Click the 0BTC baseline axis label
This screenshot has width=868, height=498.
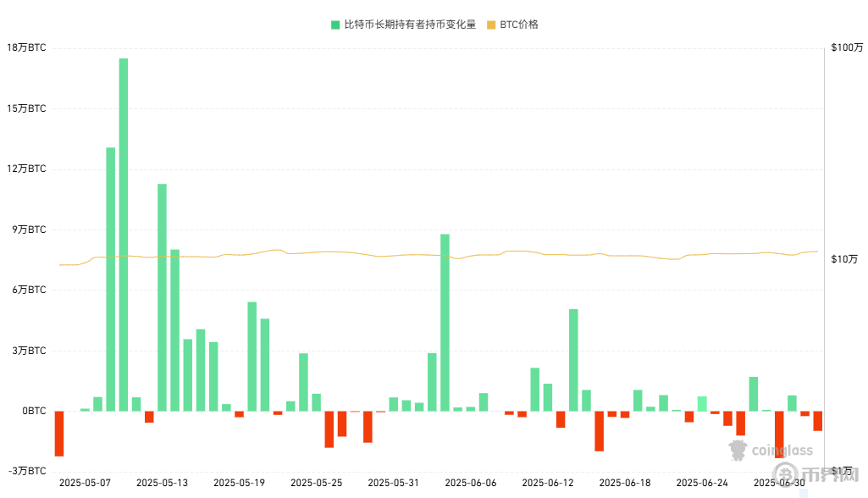click(x=33, y=411)
